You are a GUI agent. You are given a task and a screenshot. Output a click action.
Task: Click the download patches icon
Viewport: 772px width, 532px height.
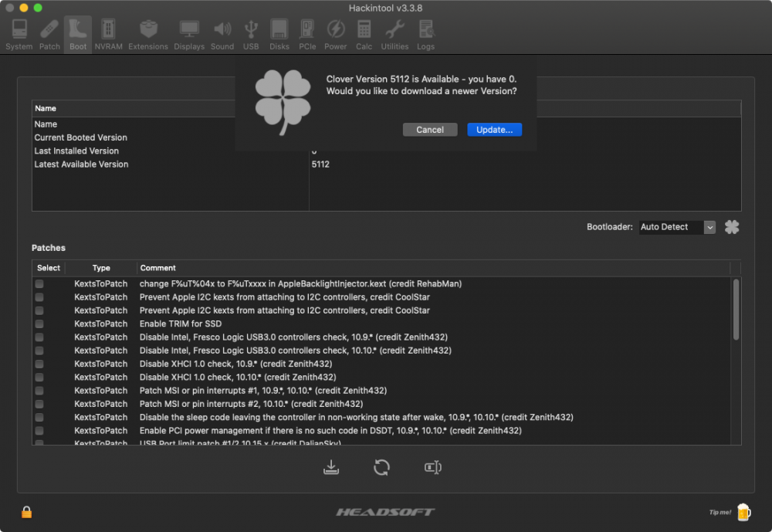[331, 467]
